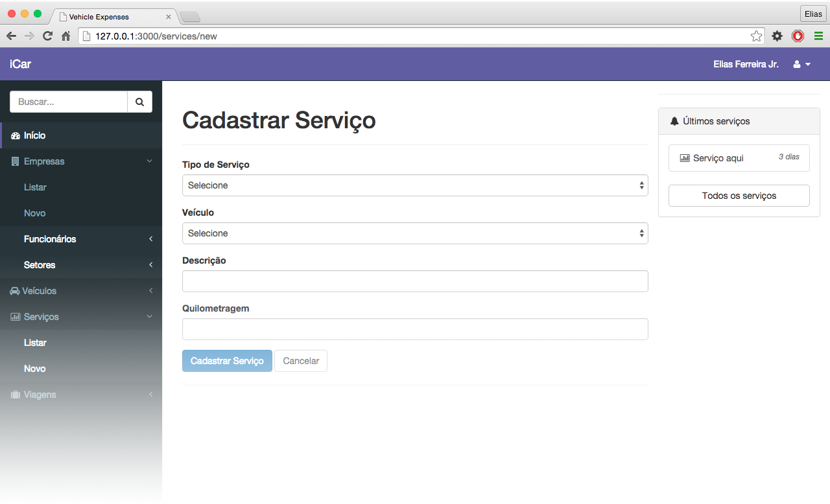Expand the Viagens menu arrow
The height and width of the screenshot is (504, 830).
coord(150,395)
